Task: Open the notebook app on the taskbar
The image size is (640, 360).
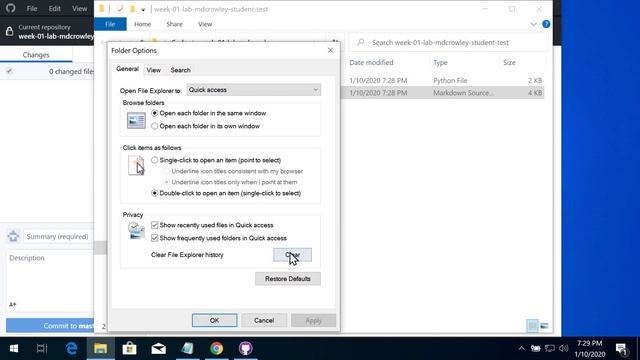Action: tap(187, 348)
